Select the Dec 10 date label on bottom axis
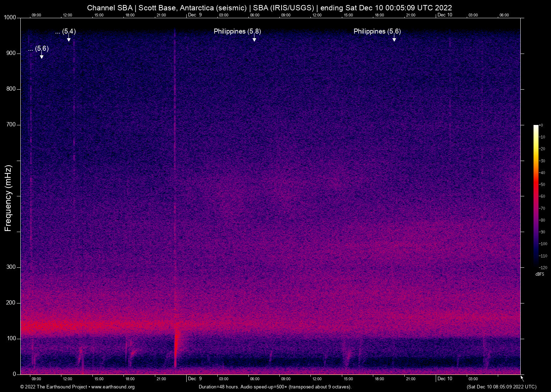 coord(445,379)
